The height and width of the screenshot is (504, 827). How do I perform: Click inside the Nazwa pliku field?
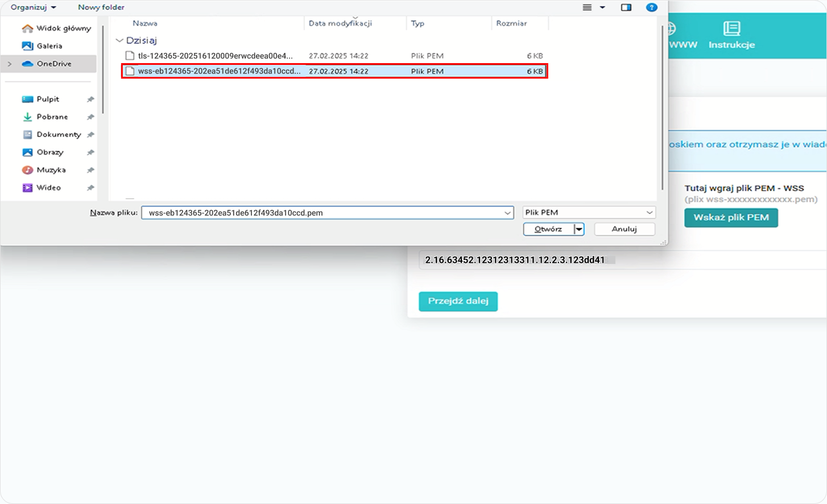321,213
